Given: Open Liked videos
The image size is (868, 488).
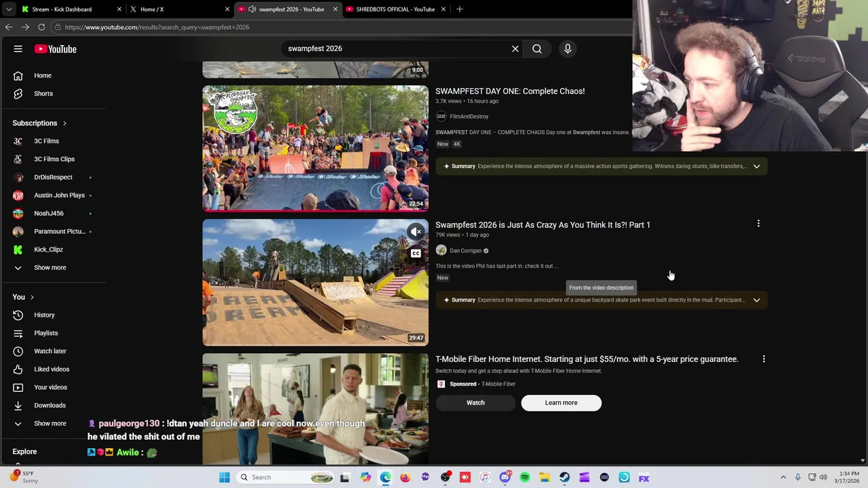Looking at the screenshot, I should point(53,369).
